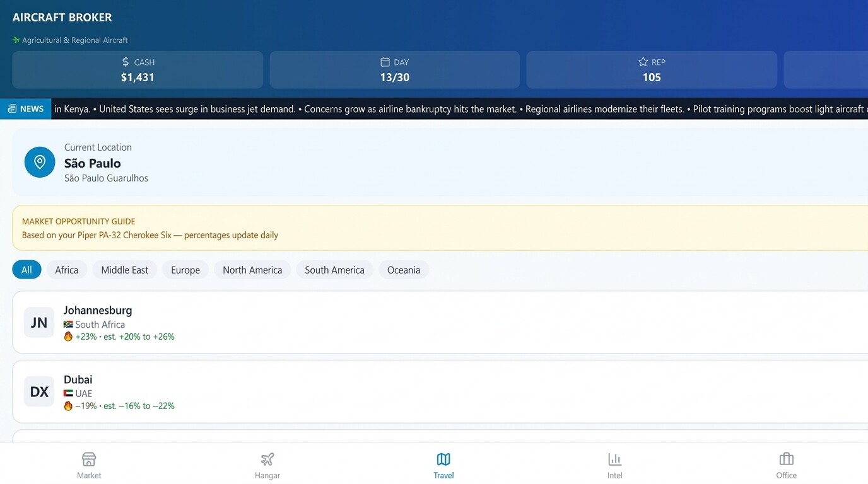Filter destinations by Middle East
Image resolution: width=868 pixels, height=484 pixels.
coord(125,270)
